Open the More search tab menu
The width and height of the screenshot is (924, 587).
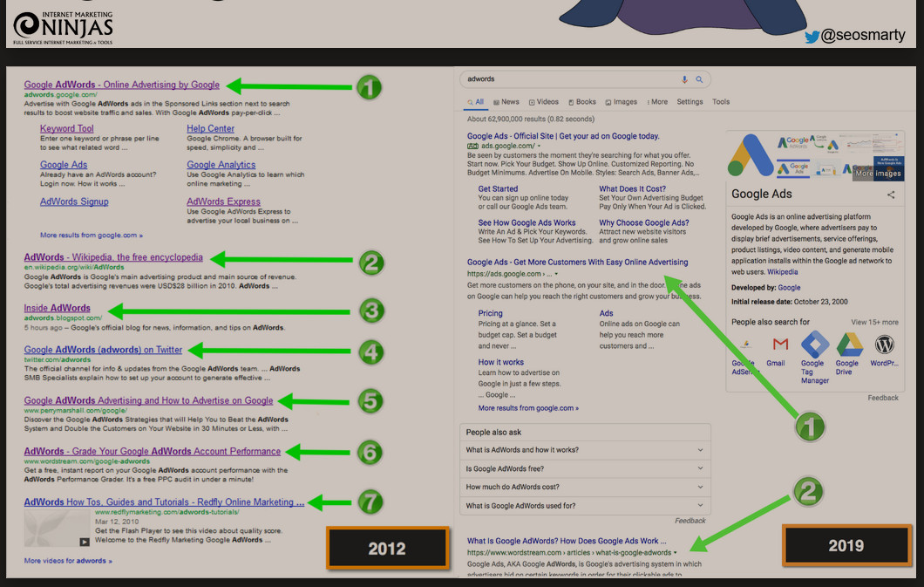click(x=657, y=102)
